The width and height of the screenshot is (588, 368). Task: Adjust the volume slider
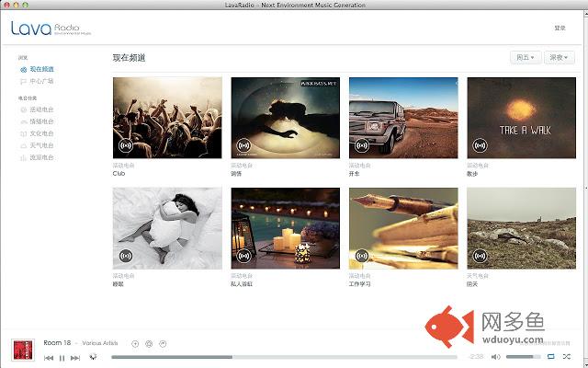(523, 356)
